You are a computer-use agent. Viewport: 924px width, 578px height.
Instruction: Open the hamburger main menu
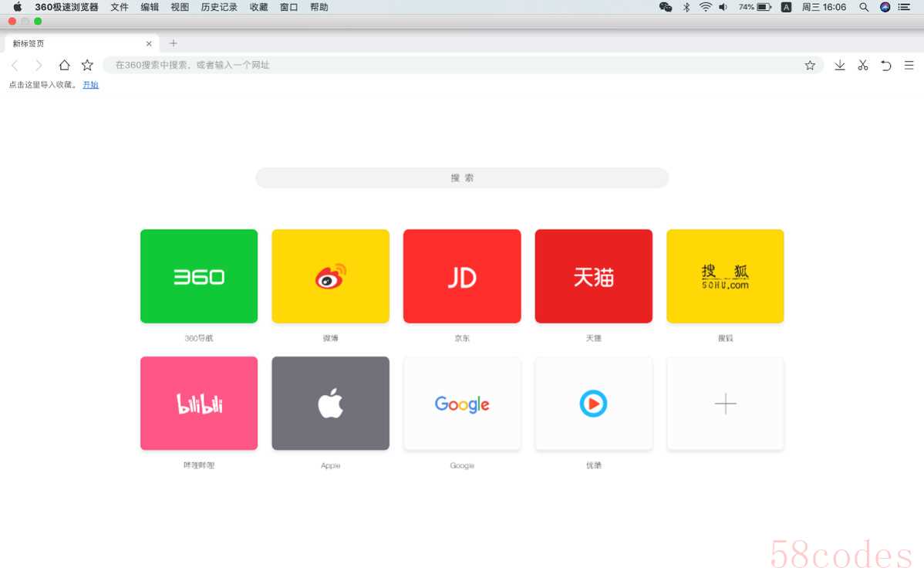click(x=909, y=65)
